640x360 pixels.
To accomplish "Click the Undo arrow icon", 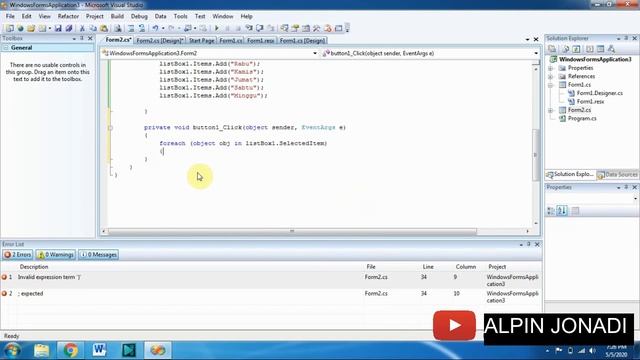I will (155, 28).
